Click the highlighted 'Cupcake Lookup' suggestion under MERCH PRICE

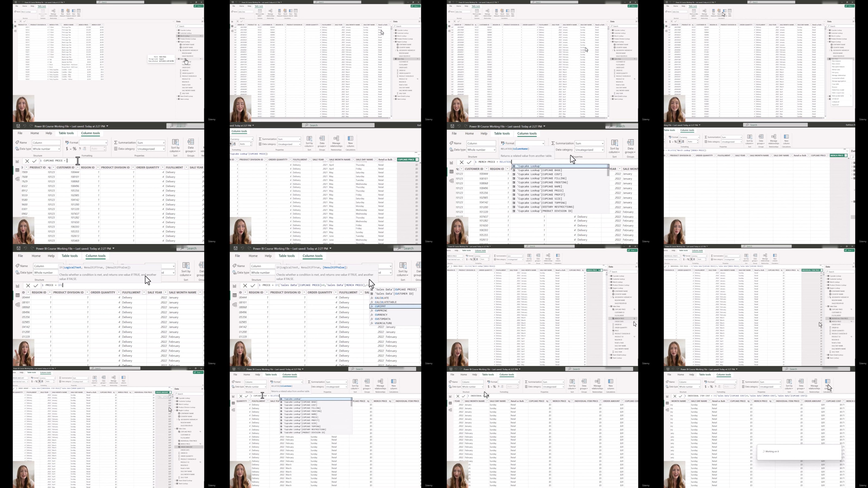click(529, 166)
